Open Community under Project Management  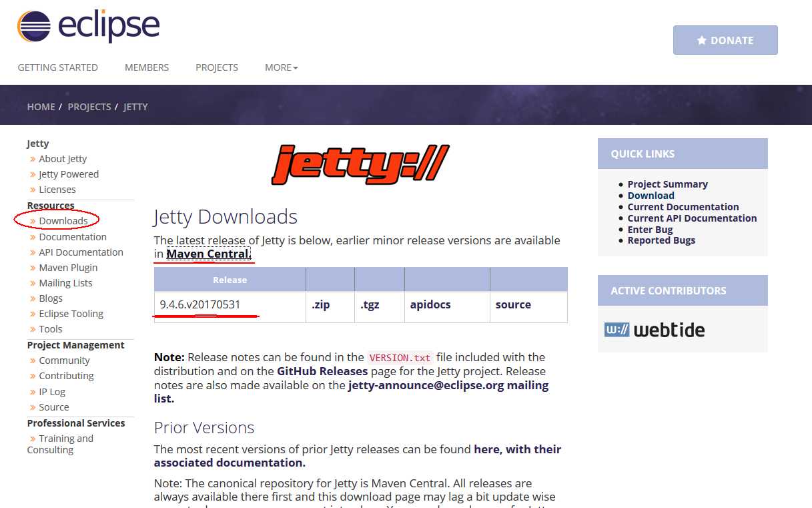pyautogui.click(x=64, y=360)
